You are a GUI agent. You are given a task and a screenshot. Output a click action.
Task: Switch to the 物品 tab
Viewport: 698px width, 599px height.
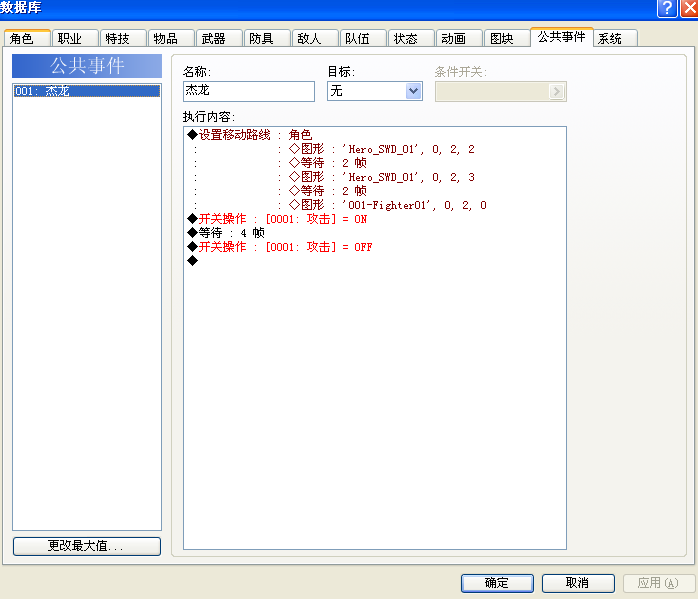[171, 38]
